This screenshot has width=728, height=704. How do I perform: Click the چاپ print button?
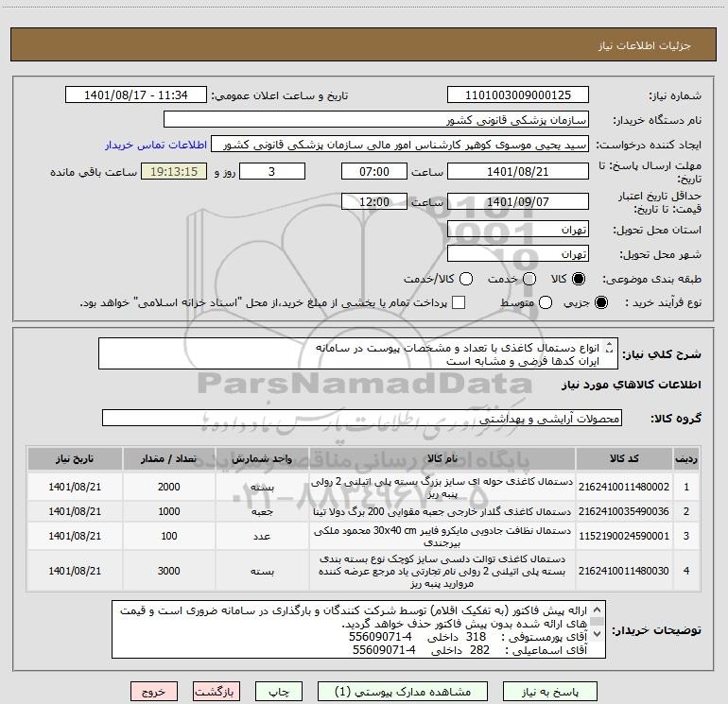[279, 692]
